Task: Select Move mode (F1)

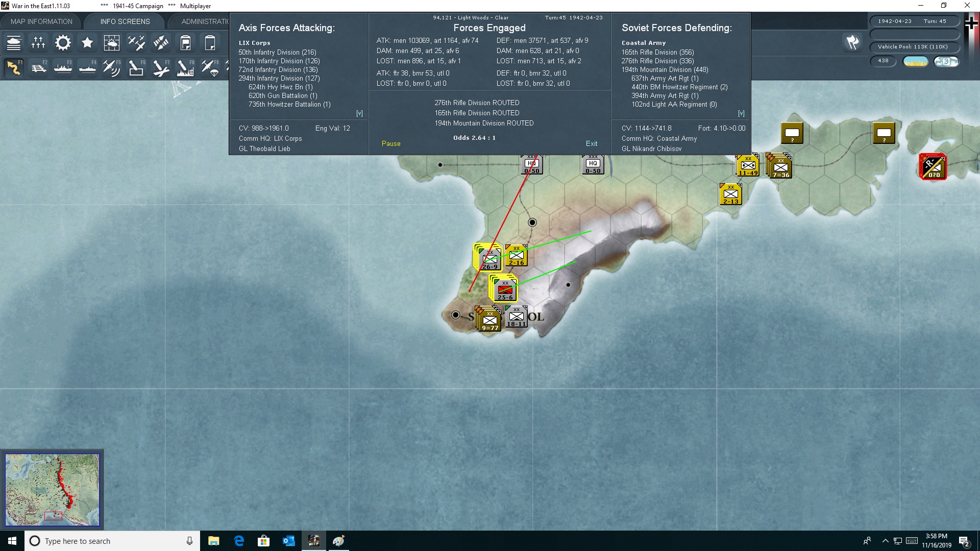Action: click(x=14, y=68)
